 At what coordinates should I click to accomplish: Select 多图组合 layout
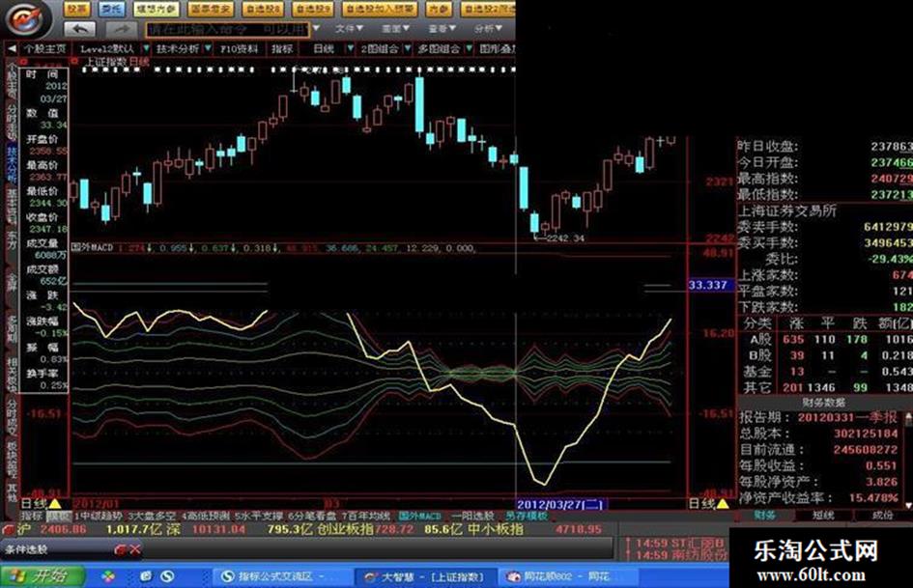coord(439,49)
